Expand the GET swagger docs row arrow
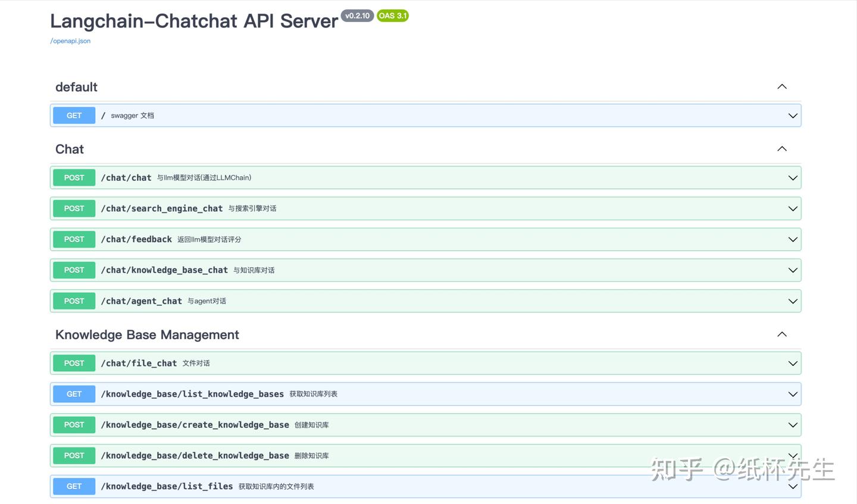The image size is (857, 504). [x=793, y=115]
